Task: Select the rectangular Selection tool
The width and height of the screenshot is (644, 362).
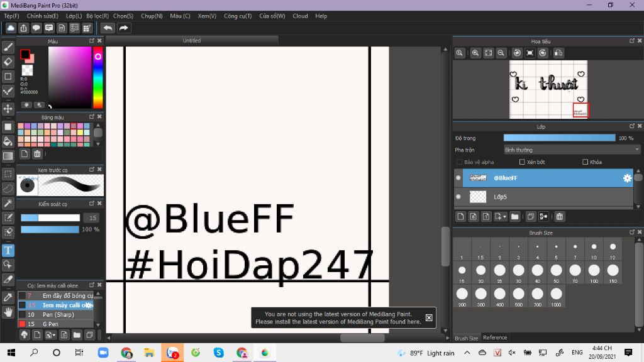Action: coord(8,174)
